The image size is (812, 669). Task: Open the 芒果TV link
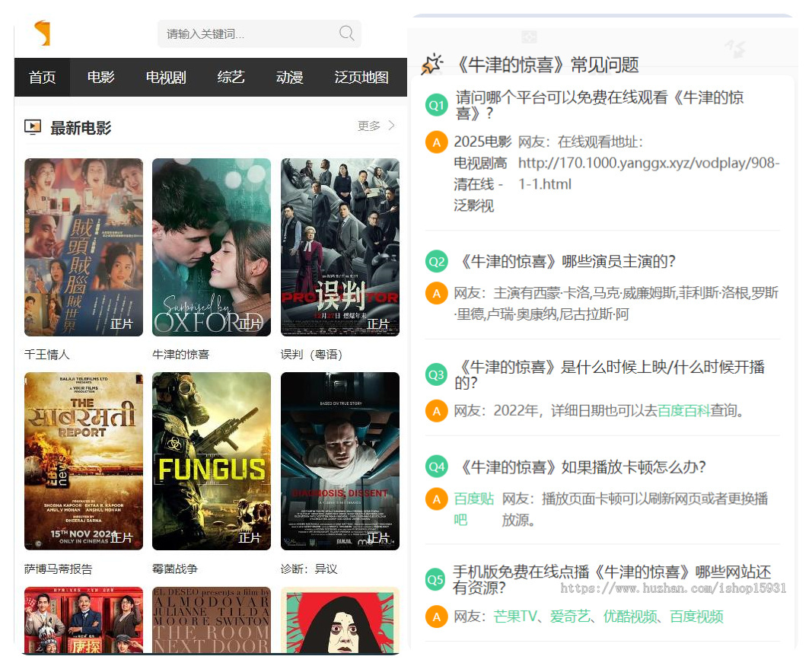pos(515,616)
